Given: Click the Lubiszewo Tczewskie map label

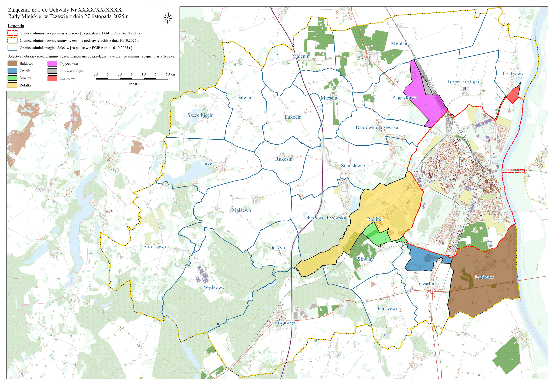Looking at the screenshot, I should (325, 218).
